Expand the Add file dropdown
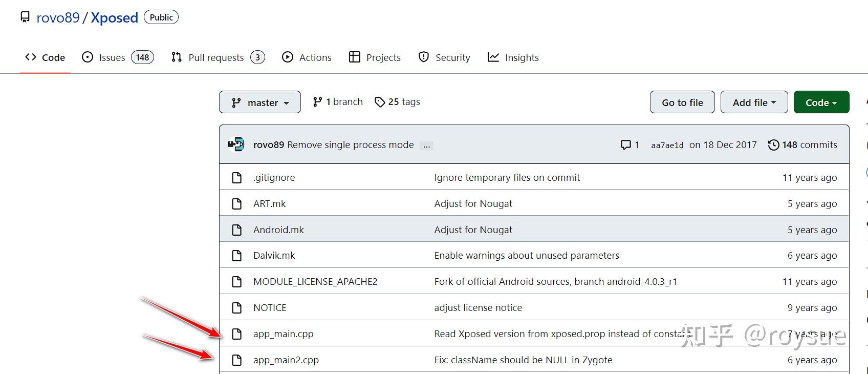868x374 pixels. pyautogui.click(x=754, y=102)
